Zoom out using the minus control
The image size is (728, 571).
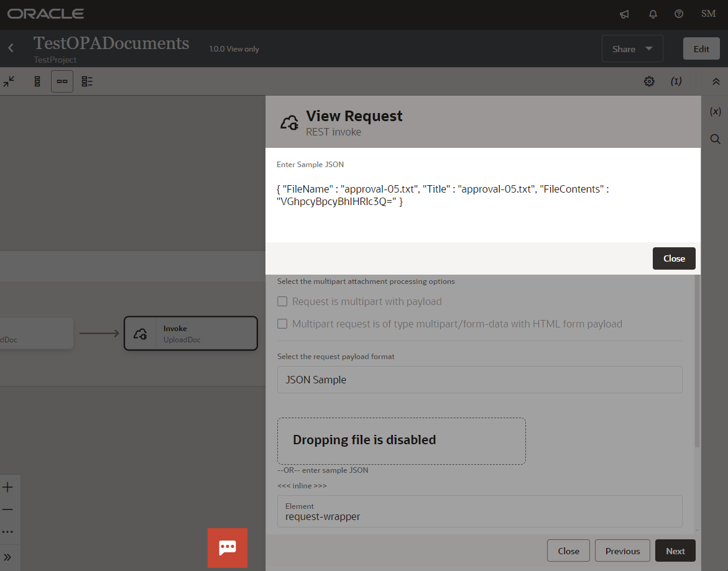[x=9, y=509]
